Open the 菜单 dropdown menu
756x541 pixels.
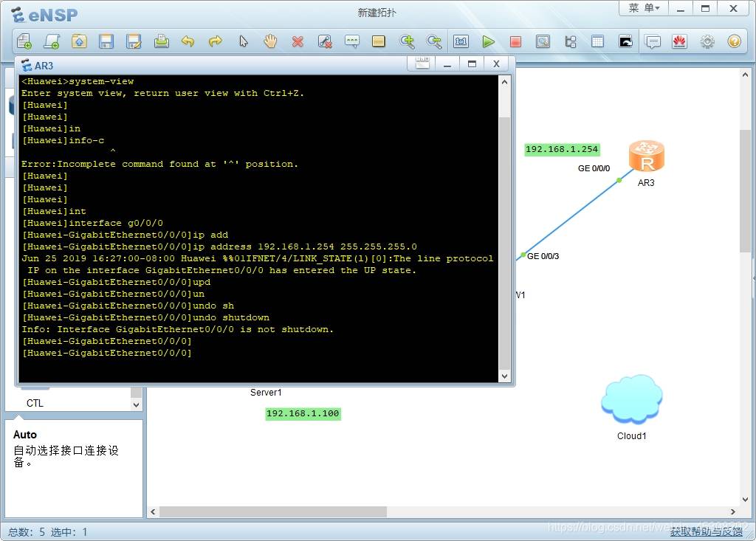point(644,8)
